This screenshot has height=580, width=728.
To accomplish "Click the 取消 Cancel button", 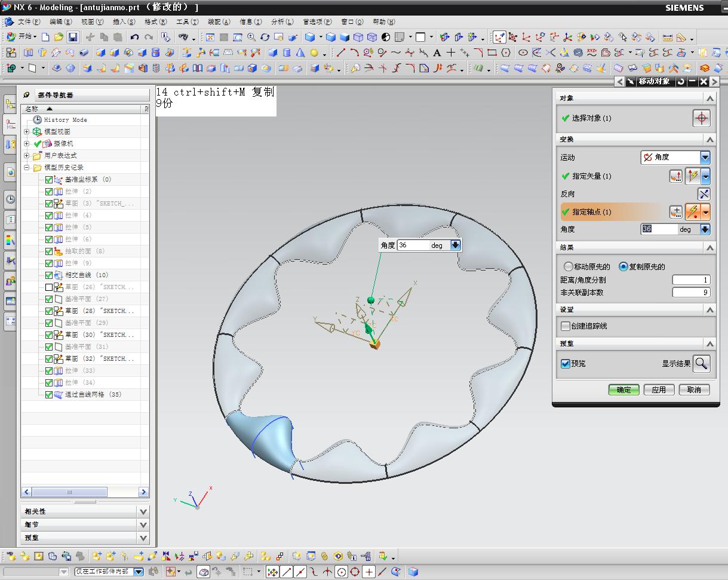I will pyautogui.click(x=694, y=390).
